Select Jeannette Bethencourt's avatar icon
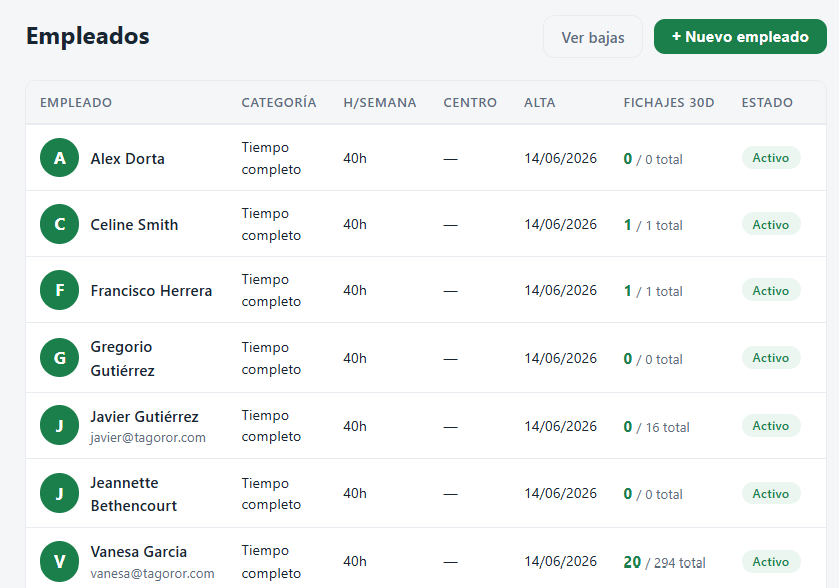839x588 pixels. [x=59, y=493]
